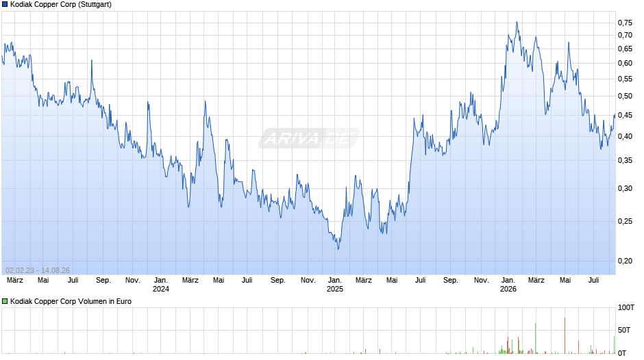Click the 'Jan. 2026' time axis label

[x=508, y=285]
